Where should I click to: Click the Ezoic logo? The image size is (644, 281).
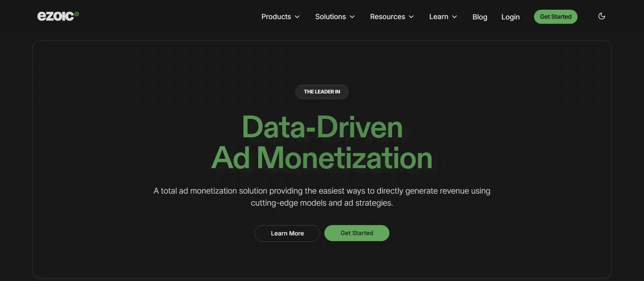pos(56,16)
